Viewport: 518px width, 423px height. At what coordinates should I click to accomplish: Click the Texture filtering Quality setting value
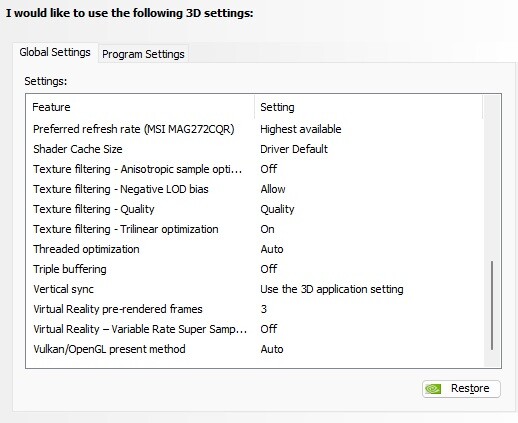tap(277, 209)
